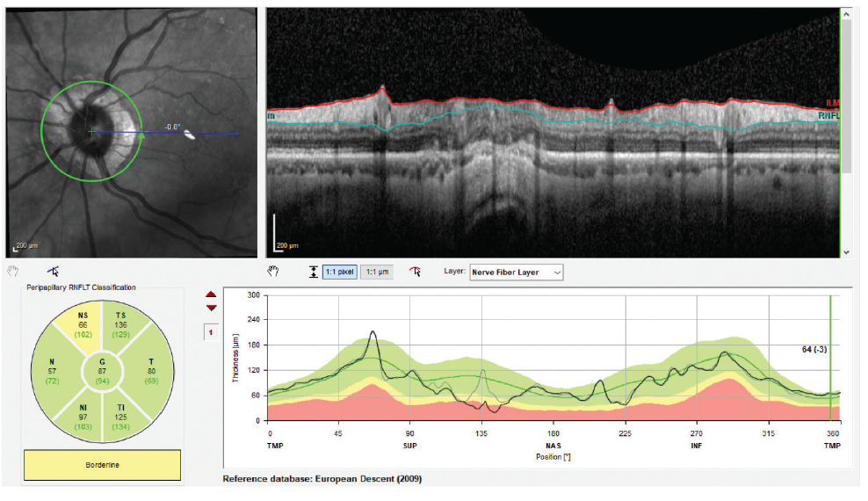Click the red ILM layer label
This screenshot has height=501, width=868.
pyautogui.click(x=833, y=103)
